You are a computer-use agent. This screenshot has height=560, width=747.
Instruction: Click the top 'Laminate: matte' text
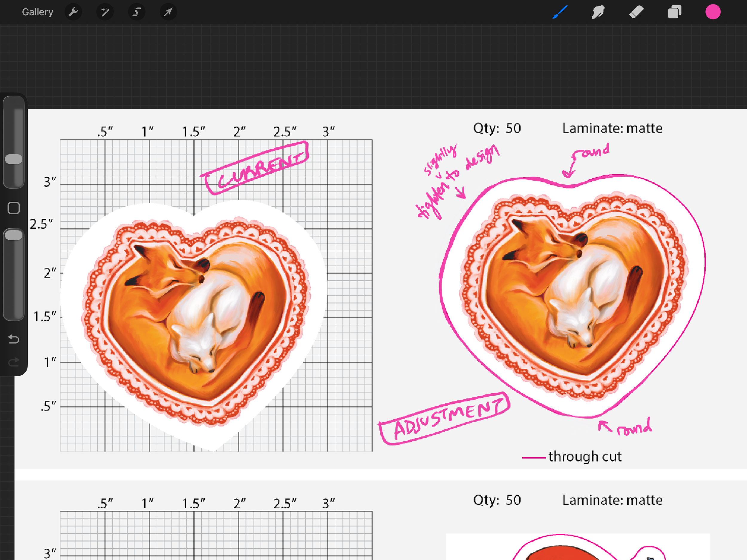(x=612, y=129)
